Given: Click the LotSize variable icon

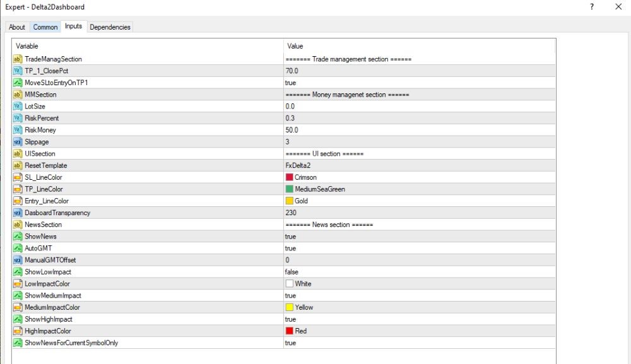Looking at the screenshot, I should tap(17, 106).
